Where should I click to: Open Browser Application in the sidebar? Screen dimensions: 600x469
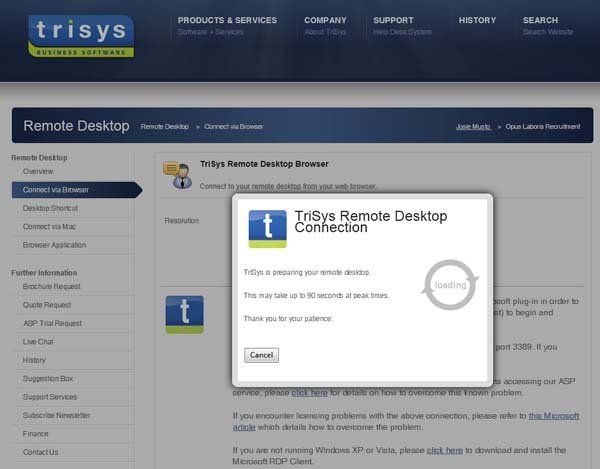click(x=54, y=245)
